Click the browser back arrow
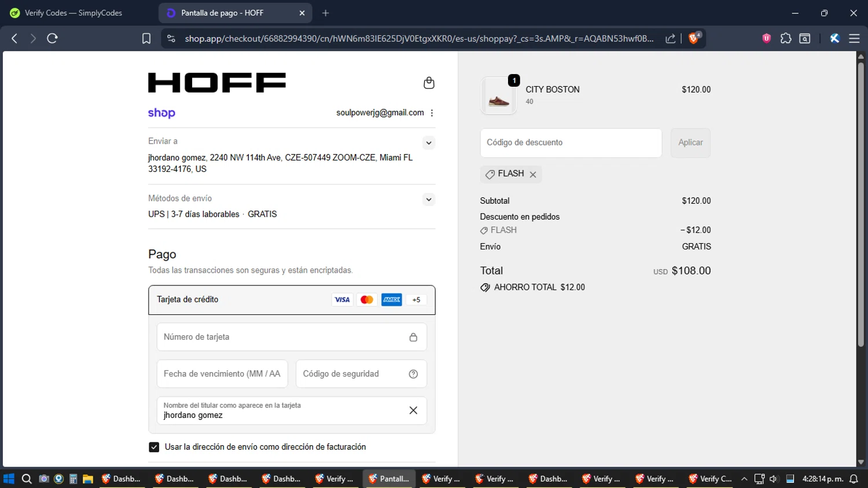The image size is (868, 488). coord(14,38)
